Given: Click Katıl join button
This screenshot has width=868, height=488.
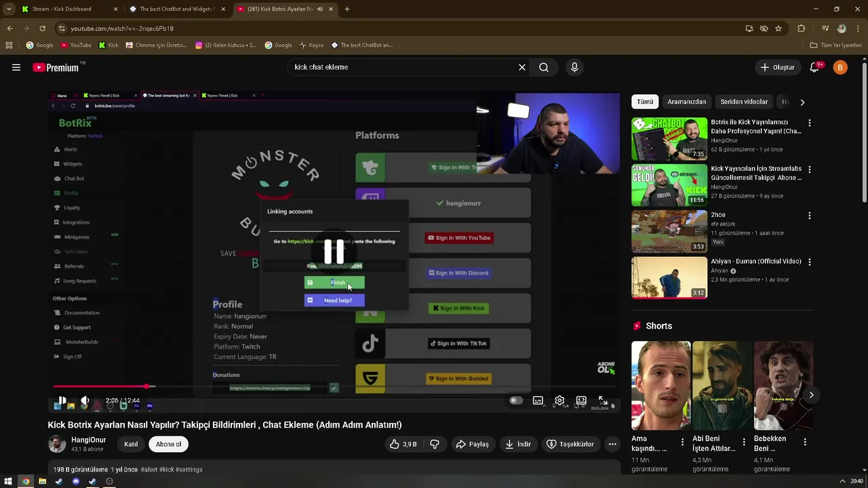Looking at the screenshot, I should point(131,444).
